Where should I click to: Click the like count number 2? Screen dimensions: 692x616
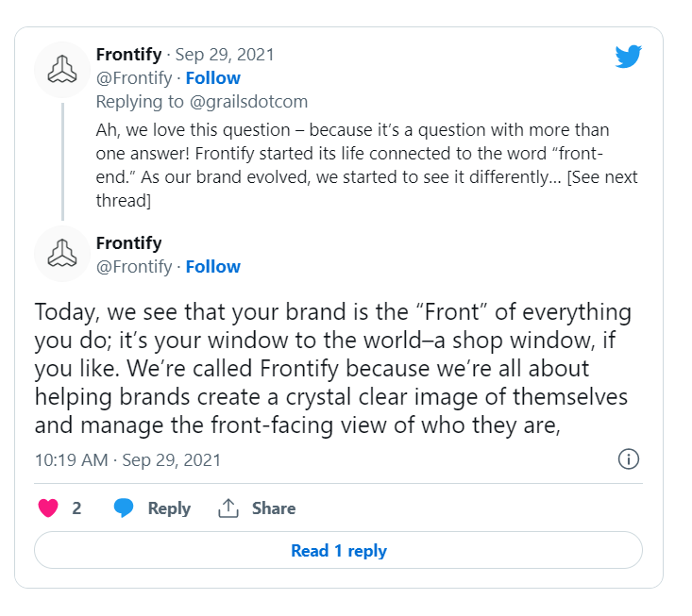click(x=76, y=508)
